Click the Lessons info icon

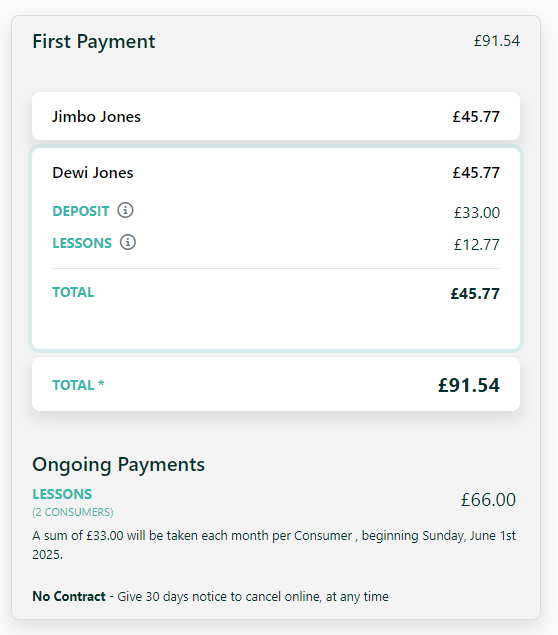128,242
